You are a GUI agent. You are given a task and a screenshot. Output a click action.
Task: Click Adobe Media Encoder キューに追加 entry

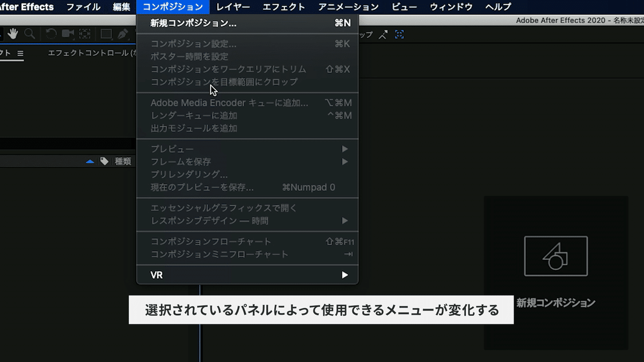pyautogui.click(x=247, y=102)
